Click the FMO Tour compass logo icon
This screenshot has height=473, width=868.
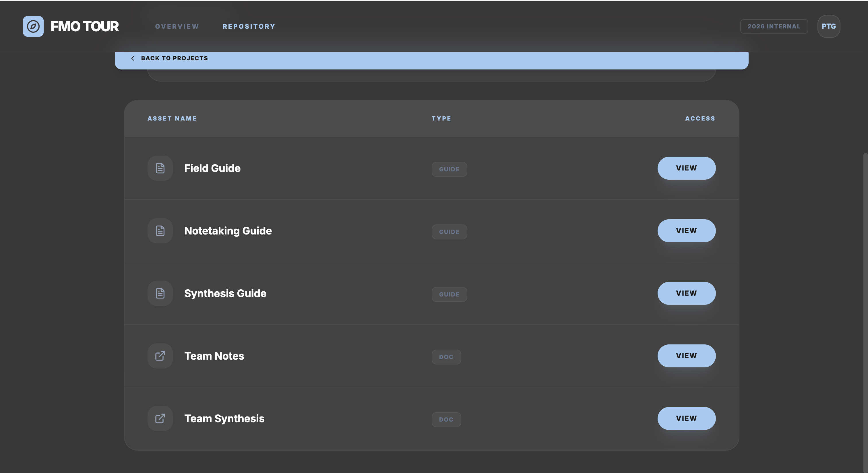33,26
